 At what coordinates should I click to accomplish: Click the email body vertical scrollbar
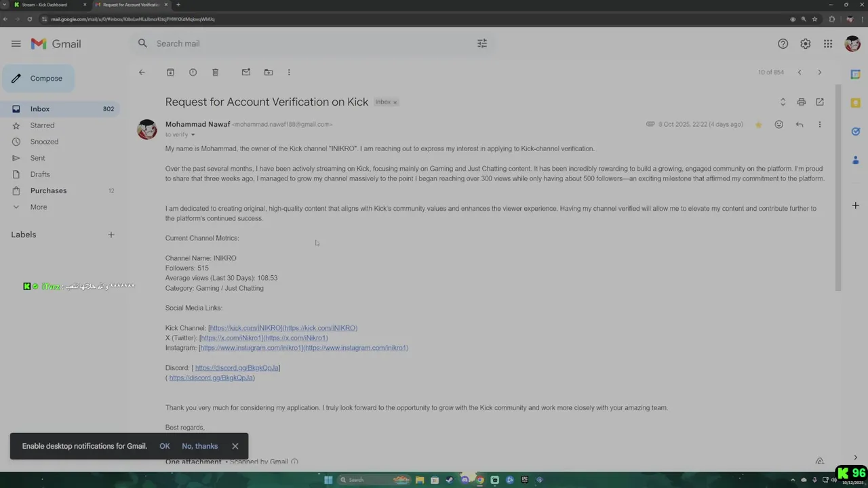click(838, 188)
